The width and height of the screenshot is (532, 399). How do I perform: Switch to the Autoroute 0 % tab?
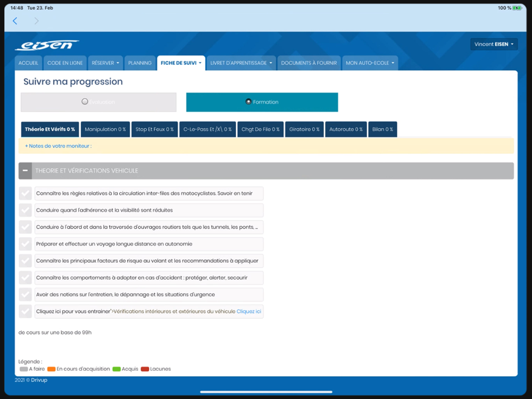(x=346, y=129)
